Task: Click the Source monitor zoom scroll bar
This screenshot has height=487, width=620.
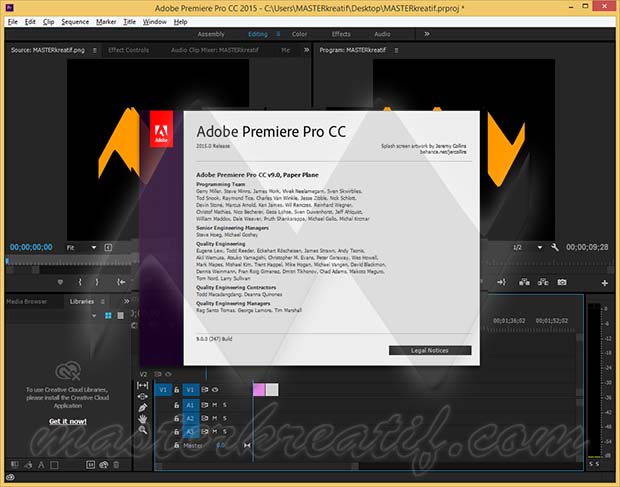Action: [x=24, y=270]
